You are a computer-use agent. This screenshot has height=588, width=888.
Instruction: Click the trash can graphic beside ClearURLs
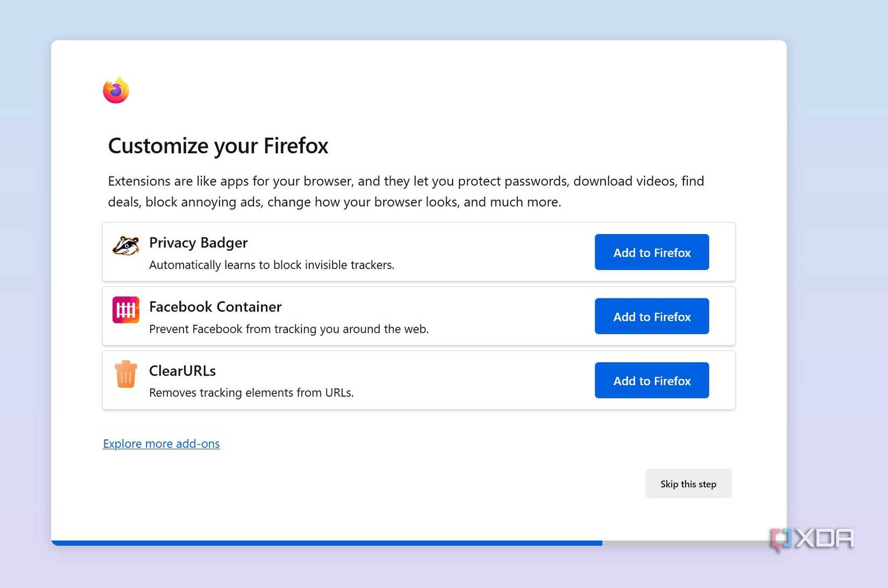coord(125,375)
